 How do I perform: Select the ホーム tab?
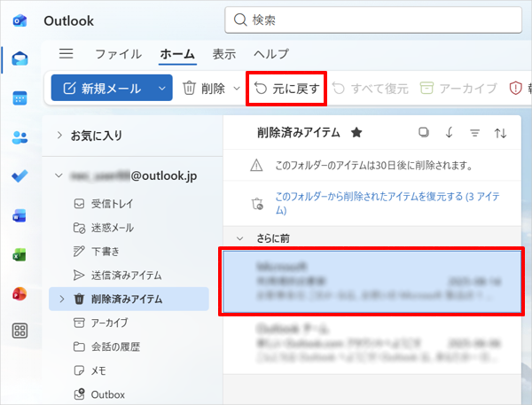(x=177, y=54)
